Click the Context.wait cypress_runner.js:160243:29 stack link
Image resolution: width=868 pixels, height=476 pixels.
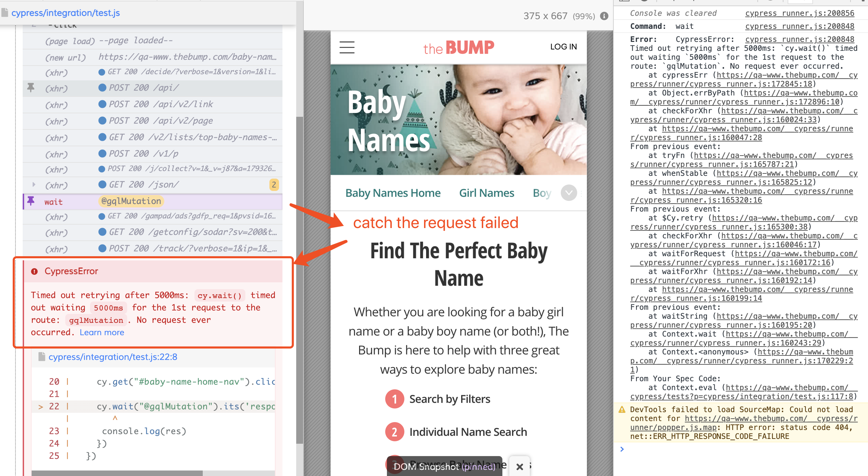[744, 339]
